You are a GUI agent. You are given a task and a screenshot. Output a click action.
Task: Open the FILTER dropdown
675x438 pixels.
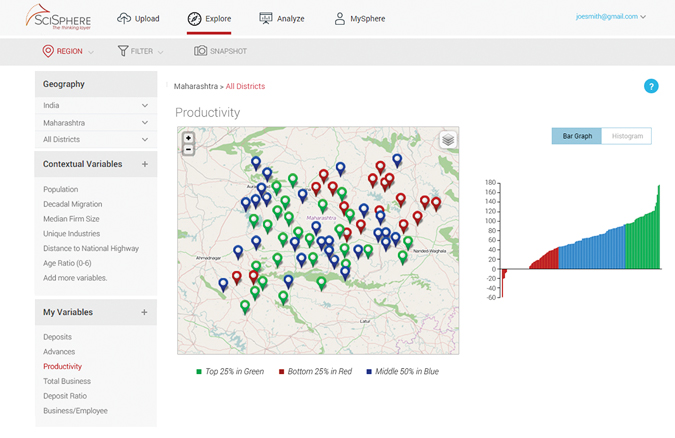(141, 51)
